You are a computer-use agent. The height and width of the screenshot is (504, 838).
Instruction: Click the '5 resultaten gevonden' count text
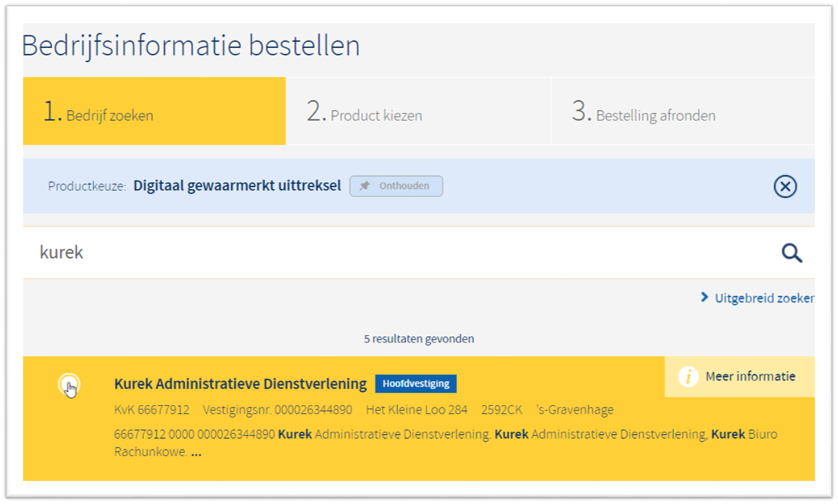coord(419,338)
